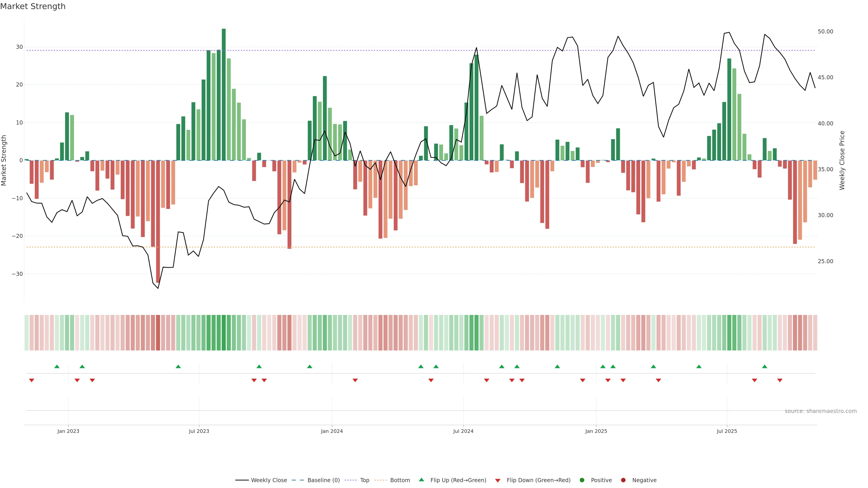Click the Jul 2025 axis label

coord(727,431)
